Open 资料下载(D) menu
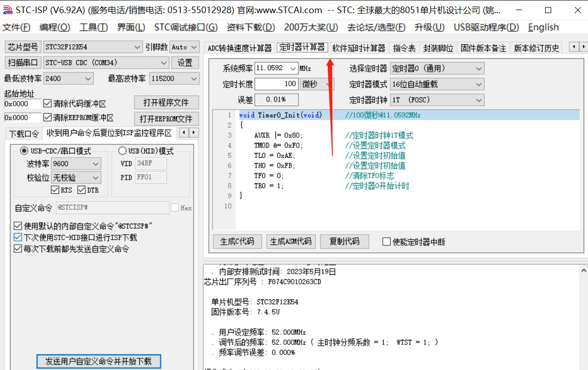Image resolution: width=588 pixels, height=370 pixels. click(251, 27)
